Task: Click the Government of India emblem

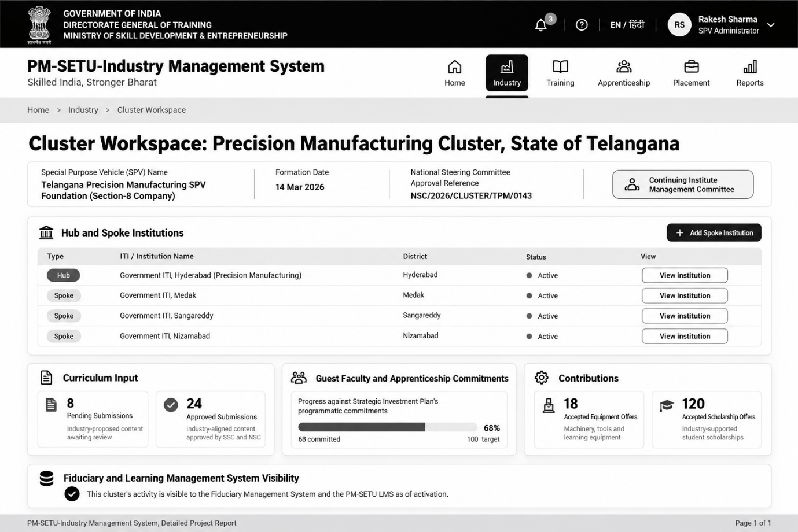Action: coord(39,24)
